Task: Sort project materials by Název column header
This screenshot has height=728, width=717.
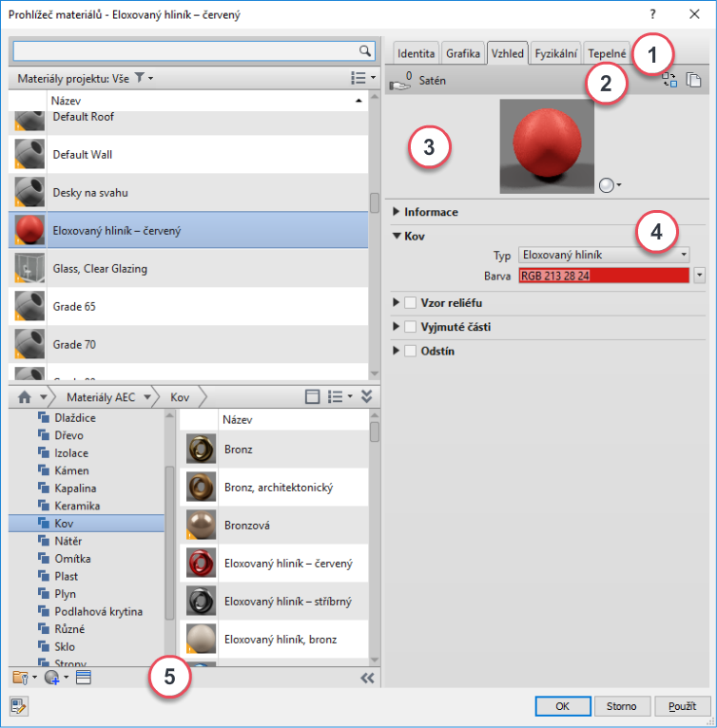Action: tap(207, 101)
